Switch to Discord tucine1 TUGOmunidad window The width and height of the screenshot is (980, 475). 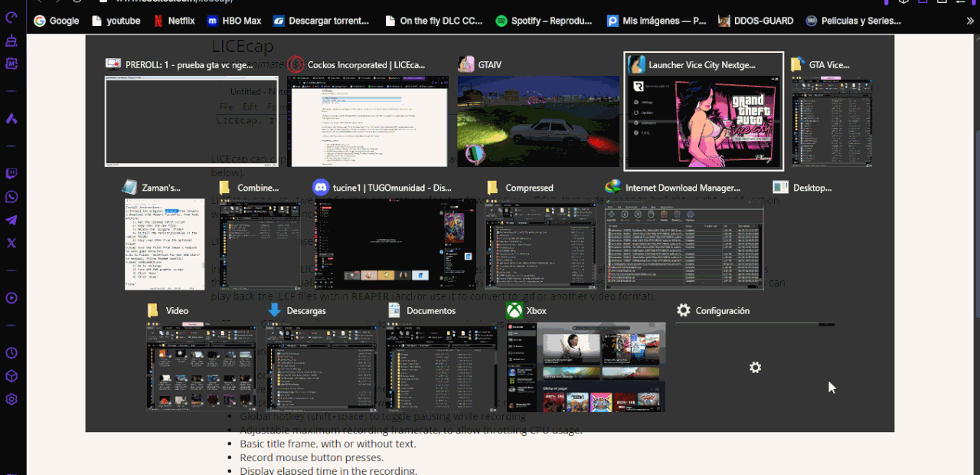[x=394, y=235]
